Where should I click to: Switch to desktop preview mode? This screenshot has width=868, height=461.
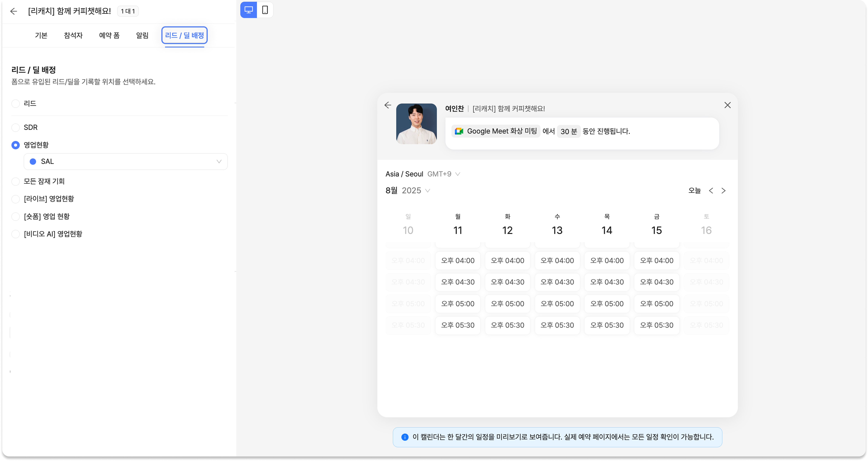tap(248, 10)
